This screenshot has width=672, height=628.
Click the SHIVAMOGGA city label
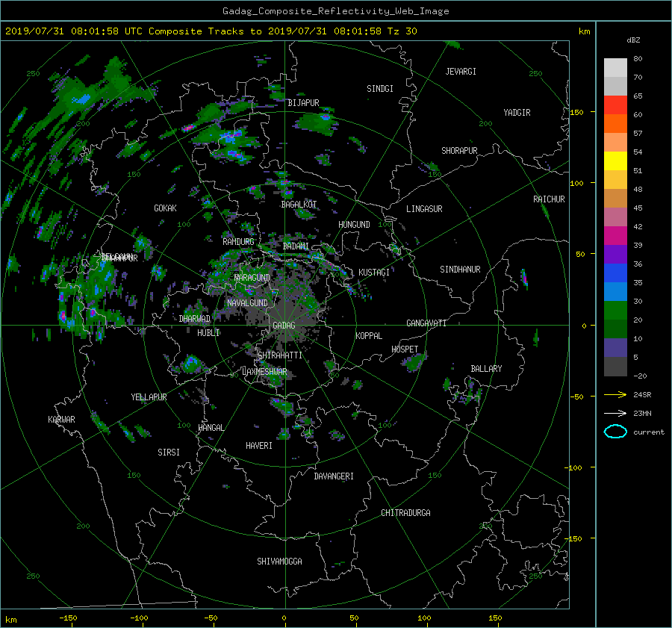[279, 562]
